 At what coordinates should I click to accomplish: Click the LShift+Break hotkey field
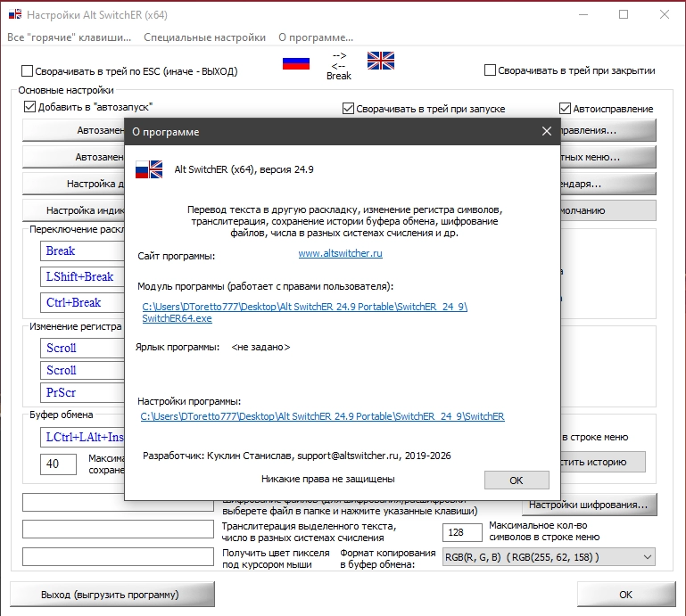tap(82, 276)
